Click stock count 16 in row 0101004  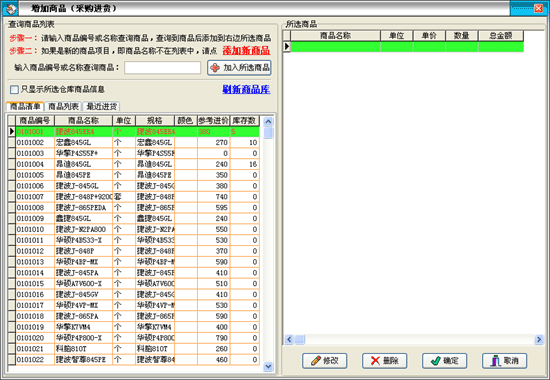[x=253, y=164]
